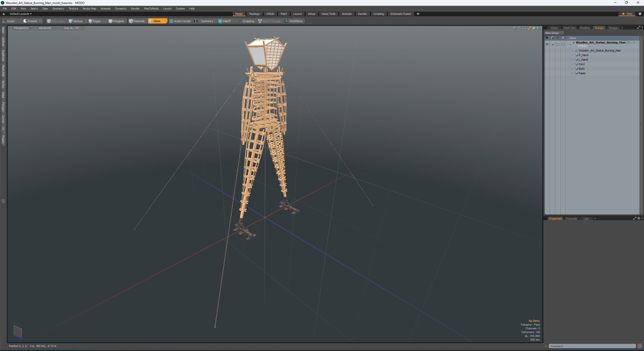Viewport: 644px width, 351px height.
Task: Click the Paper mesh item
Action: point(582,73)
